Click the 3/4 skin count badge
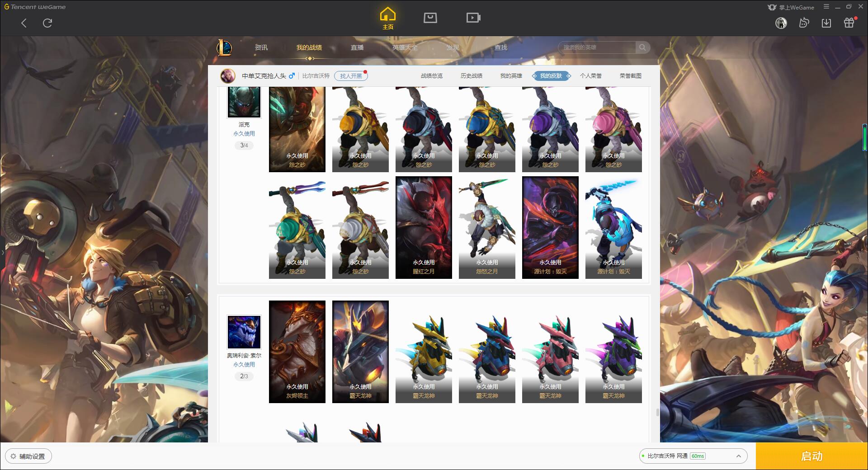868x470 pixels. click(x=244, y=146)
